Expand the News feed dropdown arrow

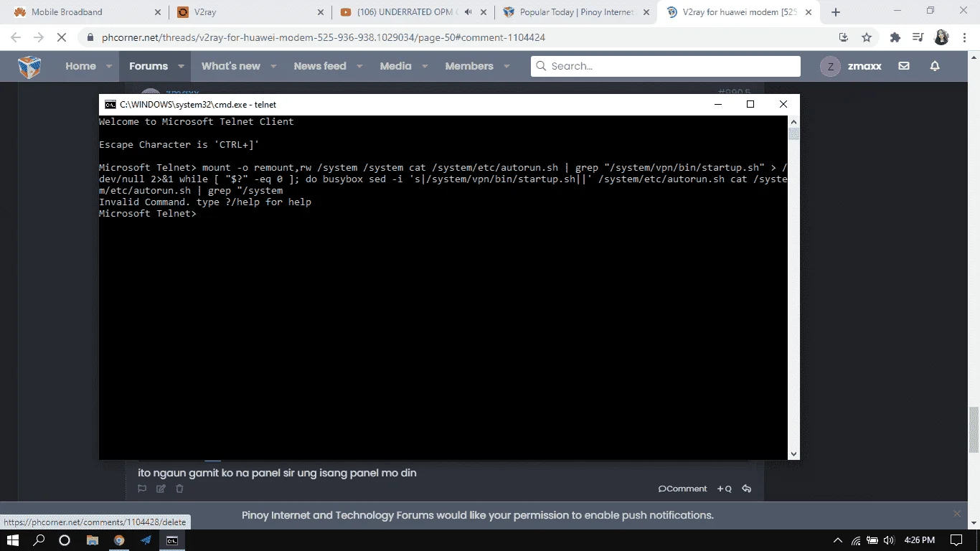tap(359, 66)
